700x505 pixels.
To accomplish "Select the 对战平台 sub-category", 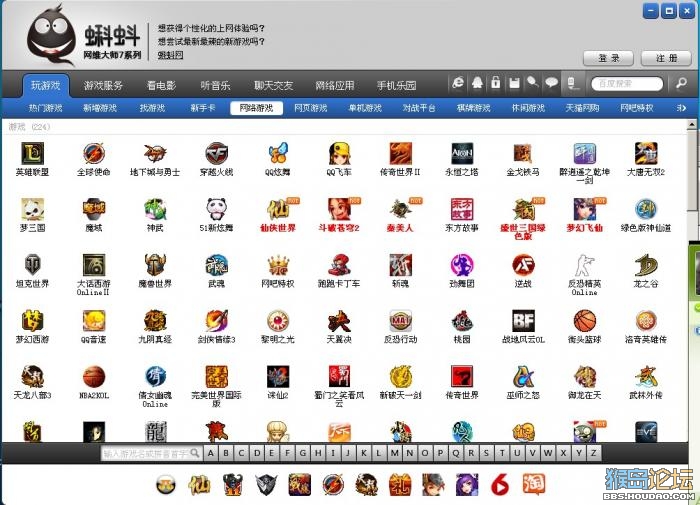I will click(x=419, y=108).
